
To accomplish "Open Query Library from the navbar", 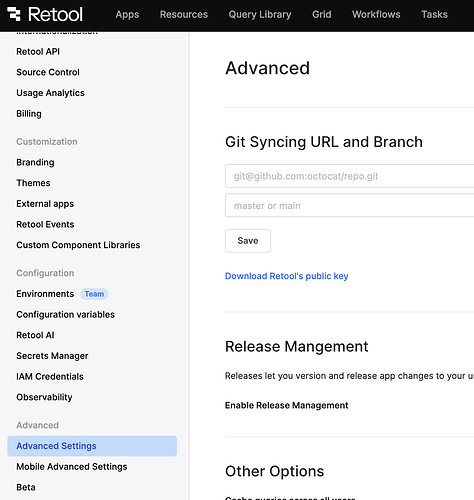I will tap(260, 14).
